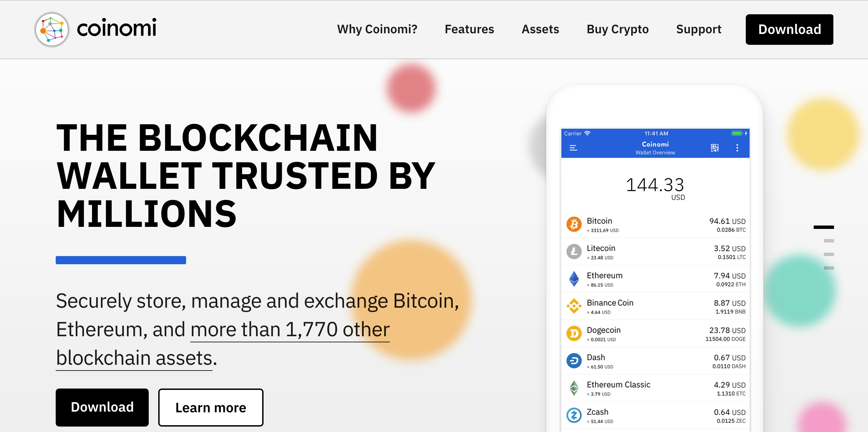868x432 pixels.
Task: Select the Dash coin icon
Action: (575, 361)
